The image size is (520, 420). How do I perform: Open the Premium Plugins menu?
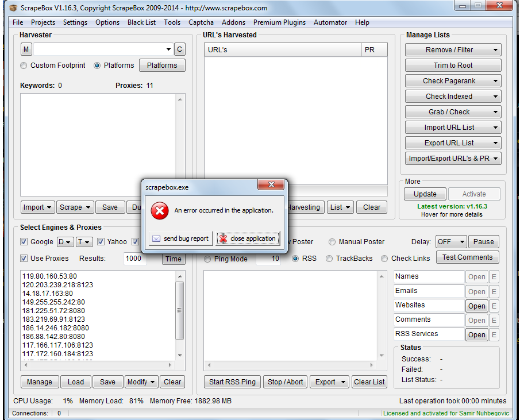[280, 22]
